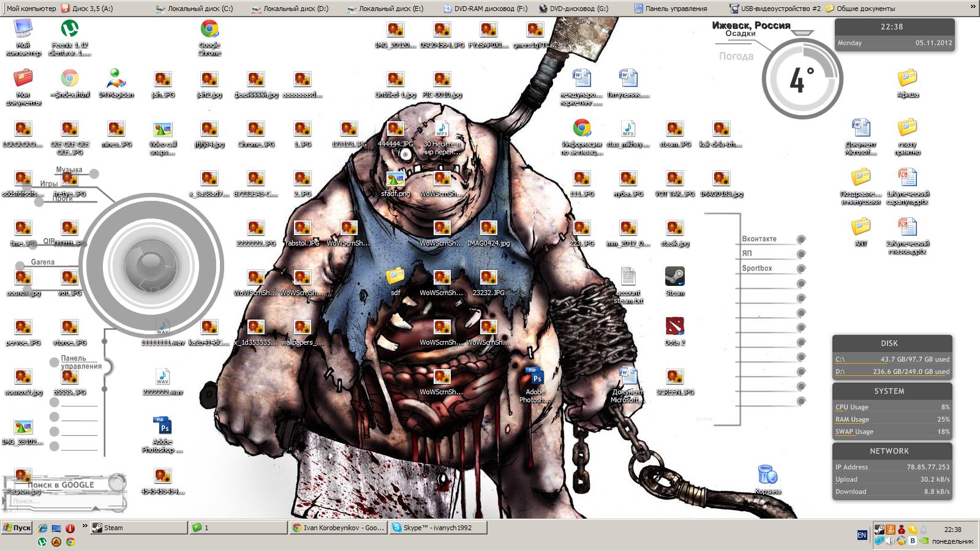Click the Пуск start button

17,528
